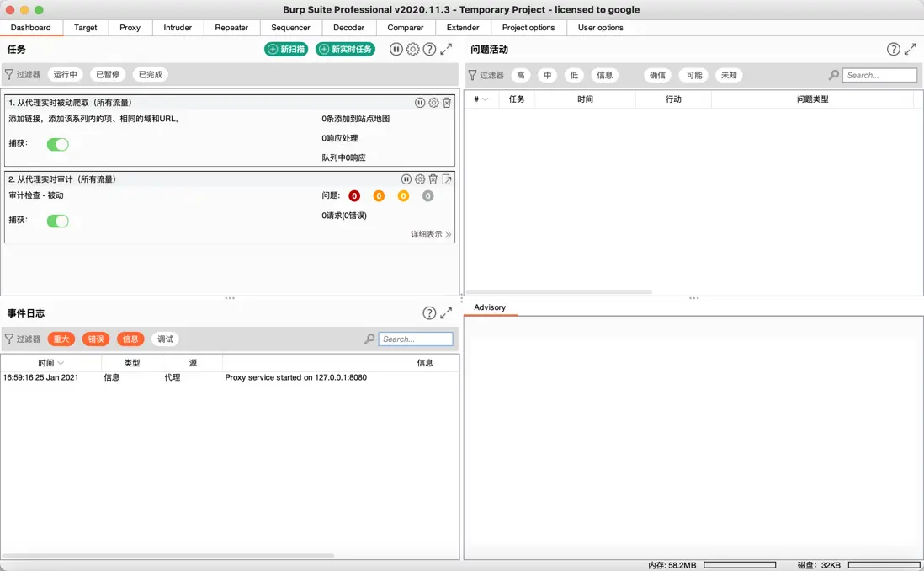Expand Event log panel

coord(446,313)
